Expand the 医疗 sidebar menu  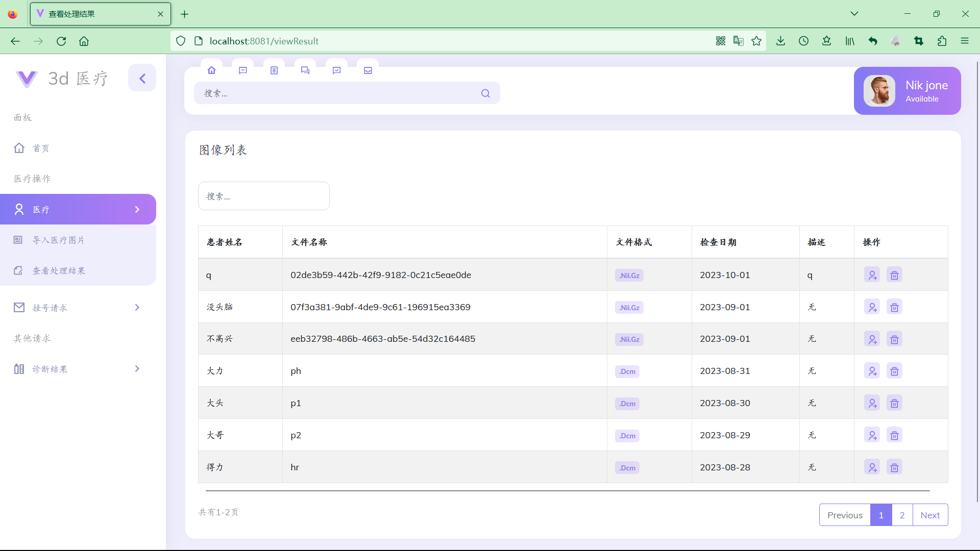point(78,209)
